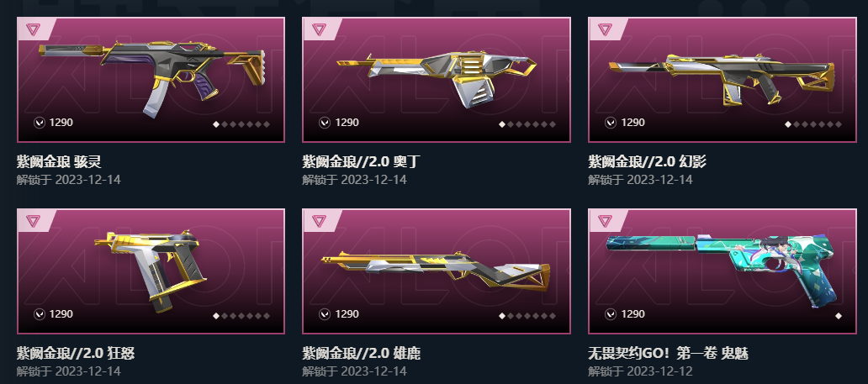This screenshot has height=384, width=868.
Task: Click variant level dots on 狂怒 card
Action: [x=241, y=316]
